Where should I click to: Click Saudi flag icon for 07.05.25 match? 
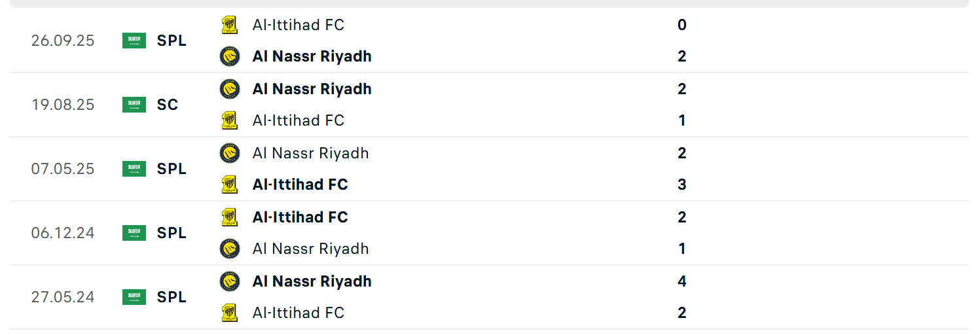pyautogui.click(x=134, y=169)
